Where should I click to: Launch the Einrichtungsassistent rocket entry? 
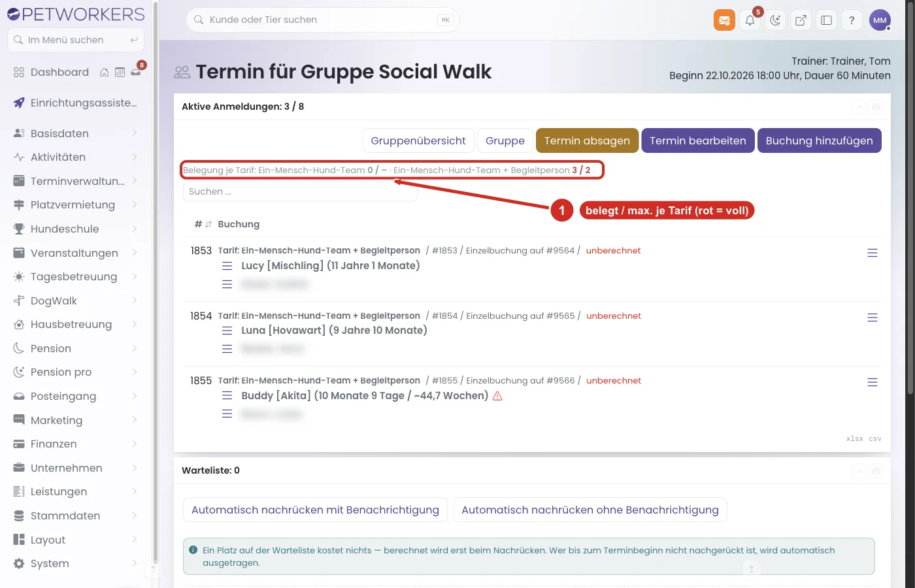(x=75, y=103)
